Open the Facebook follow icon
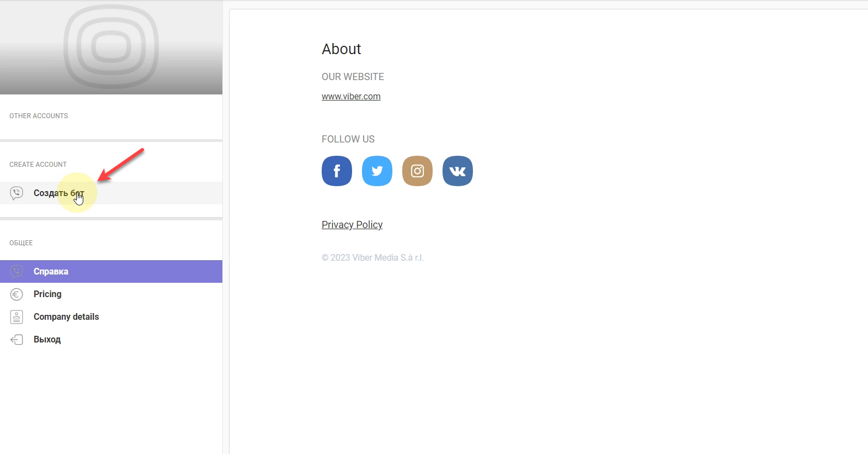868x454 pixels. point(337,171)
